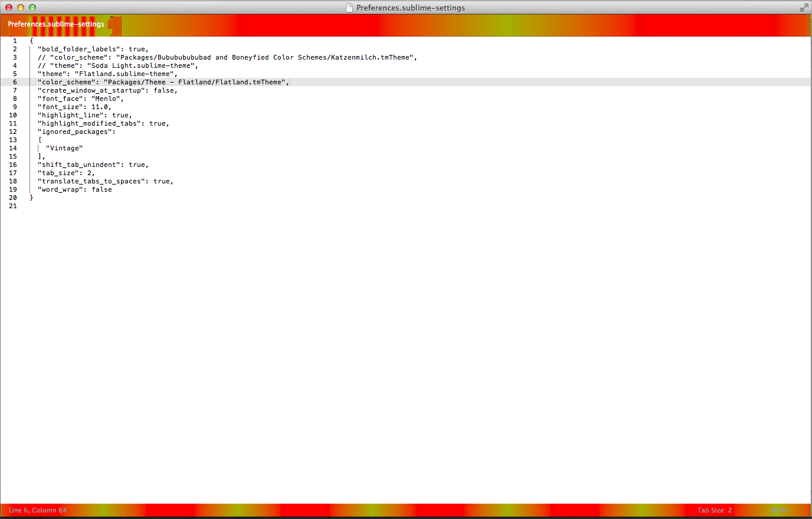
Task: Click the "highlight_modified_tabs": true line
Action: [103, 124]
